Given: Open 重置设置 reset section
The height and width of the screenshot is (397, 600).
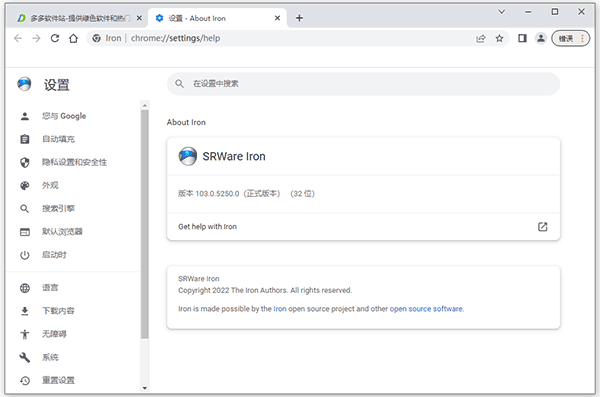Looking at the screenshot, I should tap(73, 380).
